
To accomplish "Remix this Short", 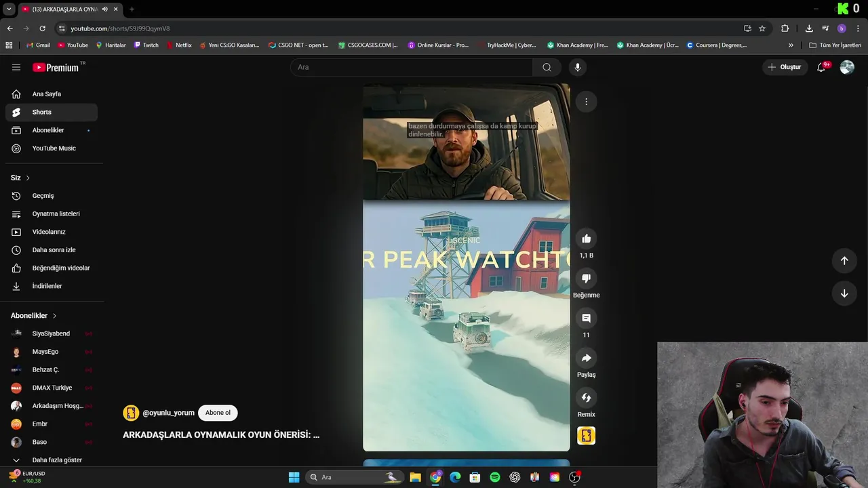I will point(587,397).
